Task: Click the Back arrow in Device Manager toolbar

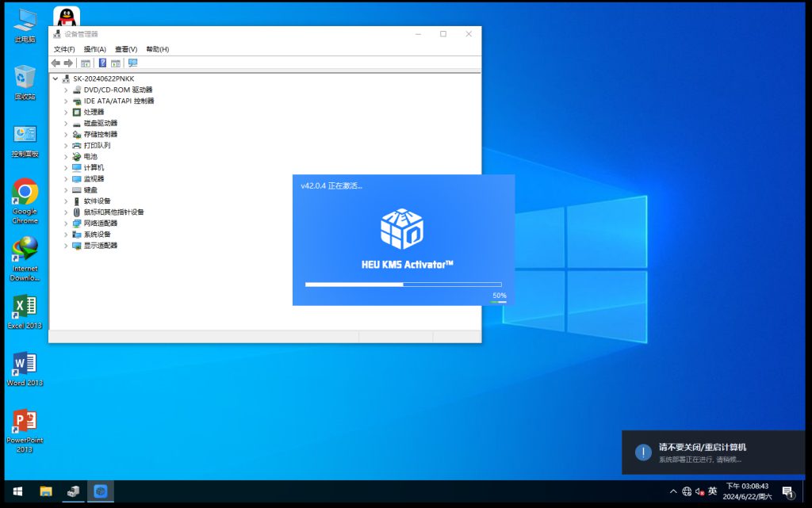Action: click(56, 63)
